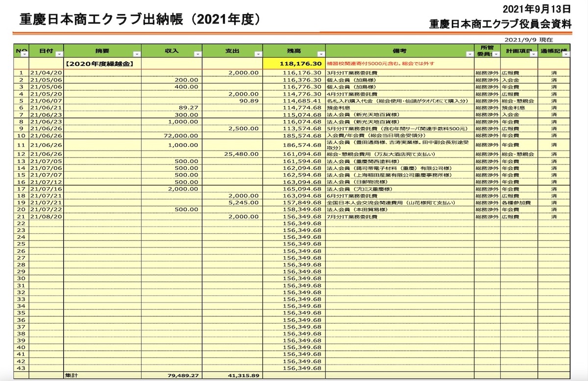Select the balance cell 114,685.41
The height and width of the screenshot is (381, 588).
(x=294, y=101)
